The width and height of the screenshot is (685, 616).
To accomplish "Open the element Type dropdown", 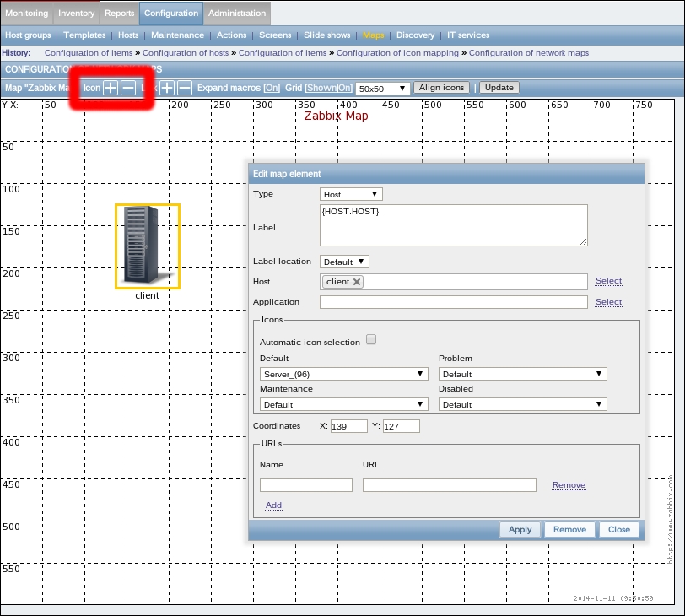I will (352, 194).
